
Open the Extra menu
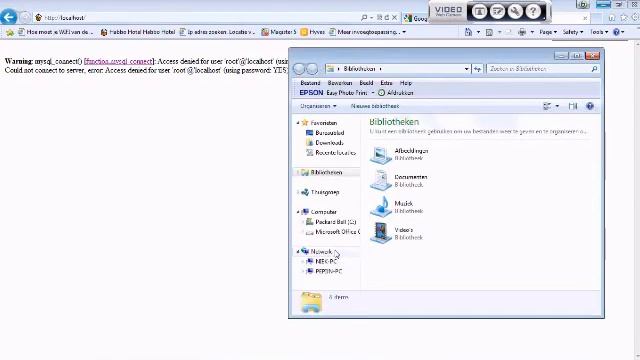(386, 83)
